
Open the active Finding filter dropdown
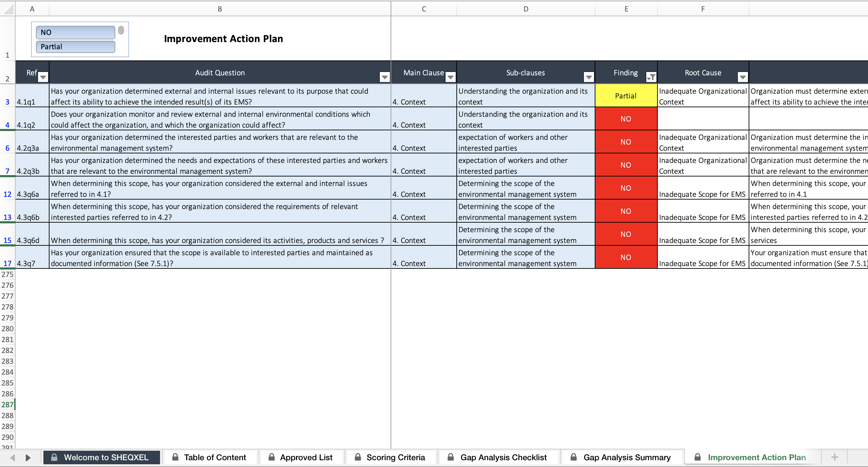click(x=651, y=77)
